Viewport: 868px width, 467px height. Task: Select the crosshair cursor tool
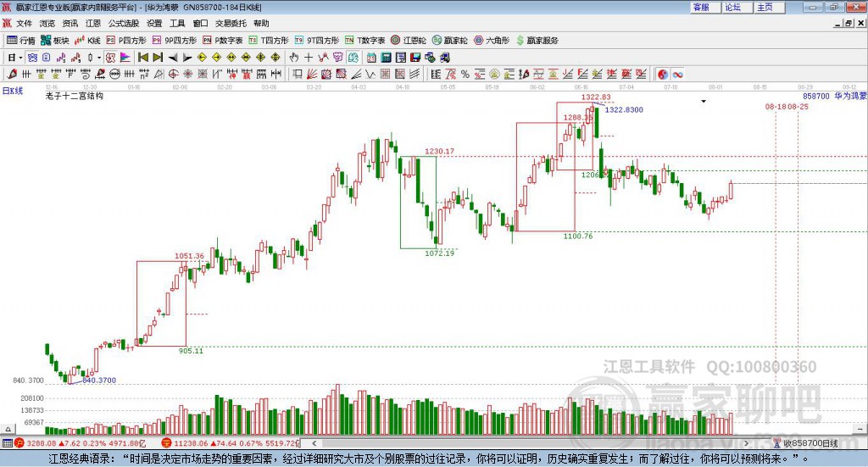(309, 58)
